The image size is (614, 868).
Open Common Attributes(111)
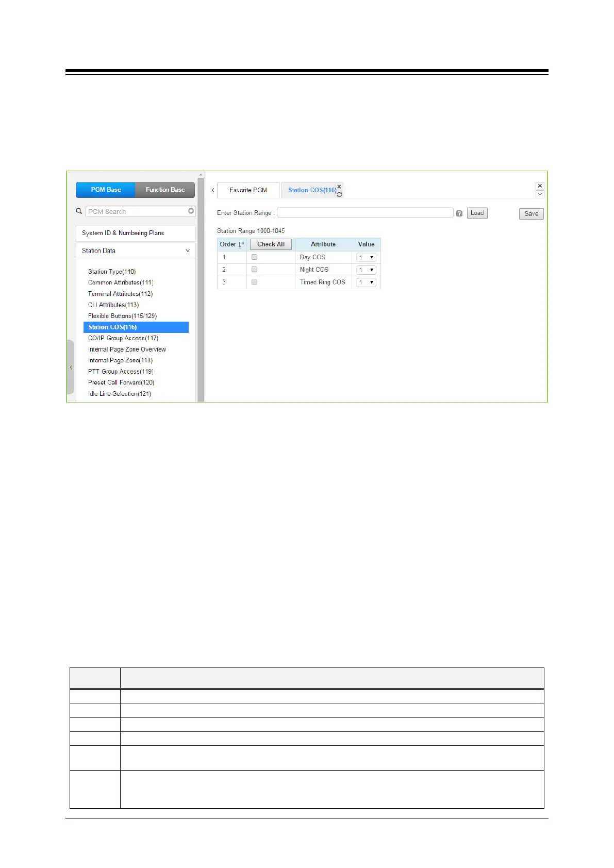click(121, 282)
